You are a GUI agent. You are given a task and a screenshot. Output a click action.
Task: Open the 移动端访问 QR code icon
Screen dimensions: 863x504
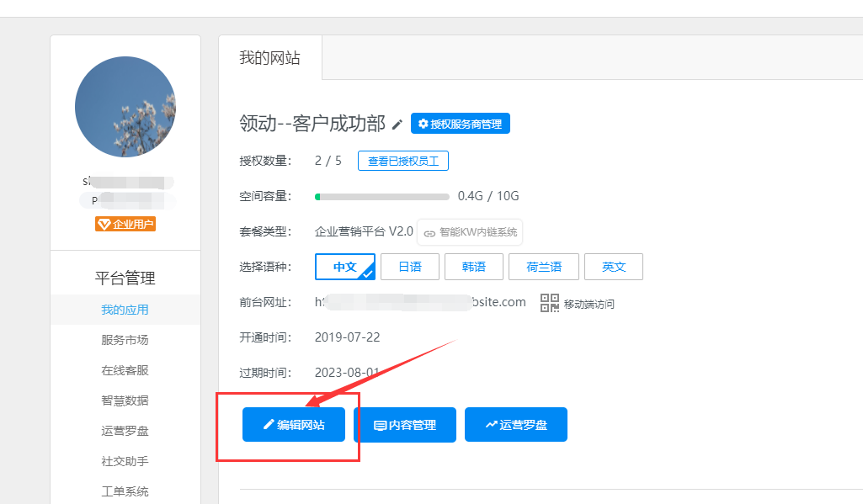pyautogui.click(x=550, y=303)
